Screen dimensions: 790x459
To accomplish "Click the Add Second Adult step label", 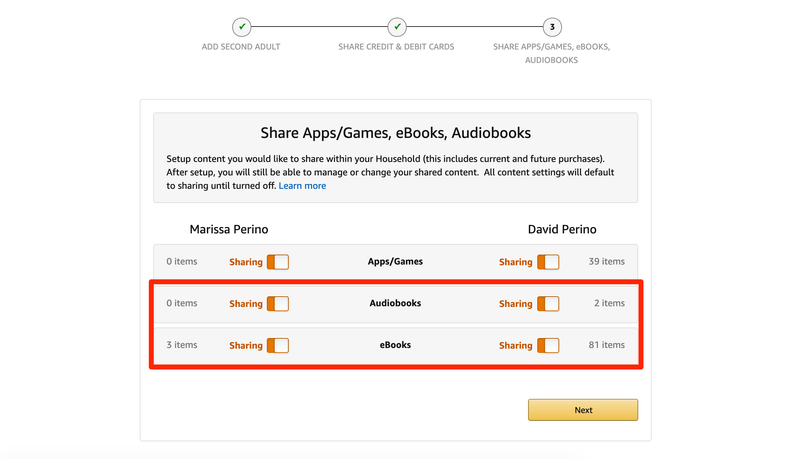I will pos(240,47).
